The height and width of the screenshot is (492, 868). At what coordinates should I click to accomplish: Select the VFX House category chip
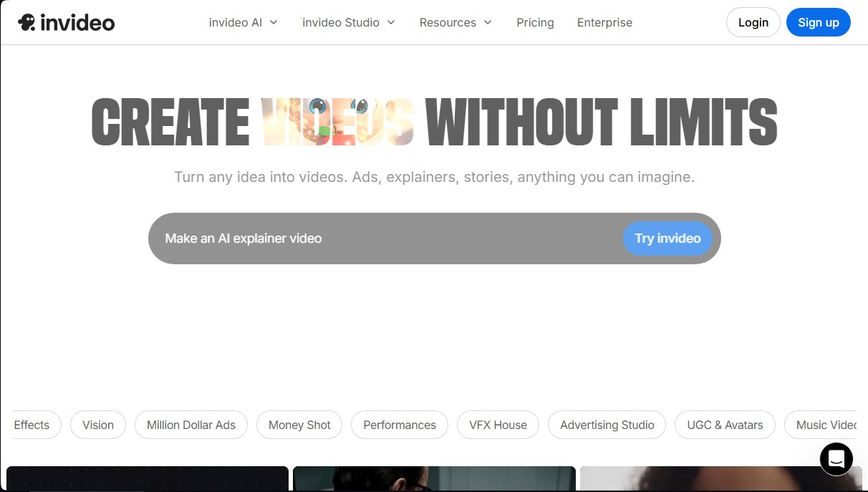point(498,425)
